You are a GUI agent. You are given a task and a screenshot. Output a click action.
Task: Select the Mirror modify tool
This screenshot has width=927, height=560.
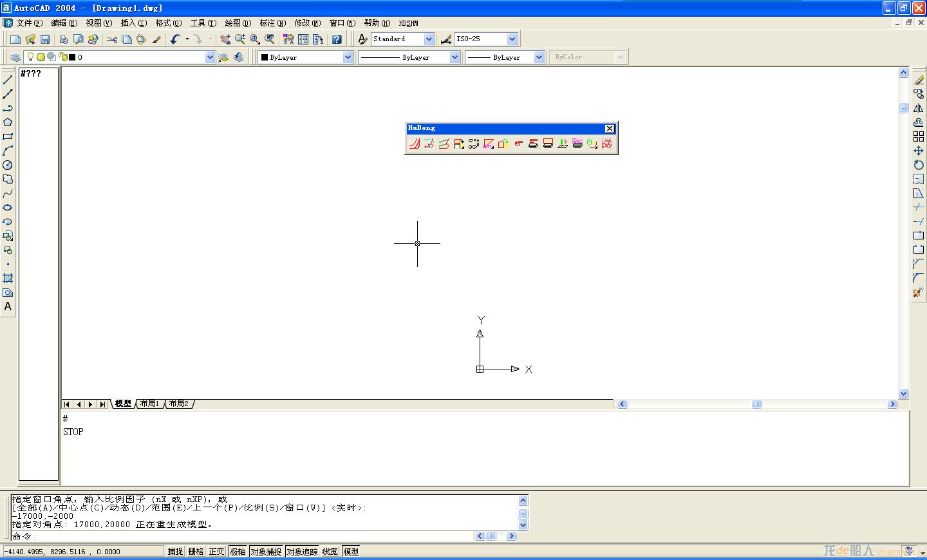point(919,108)
